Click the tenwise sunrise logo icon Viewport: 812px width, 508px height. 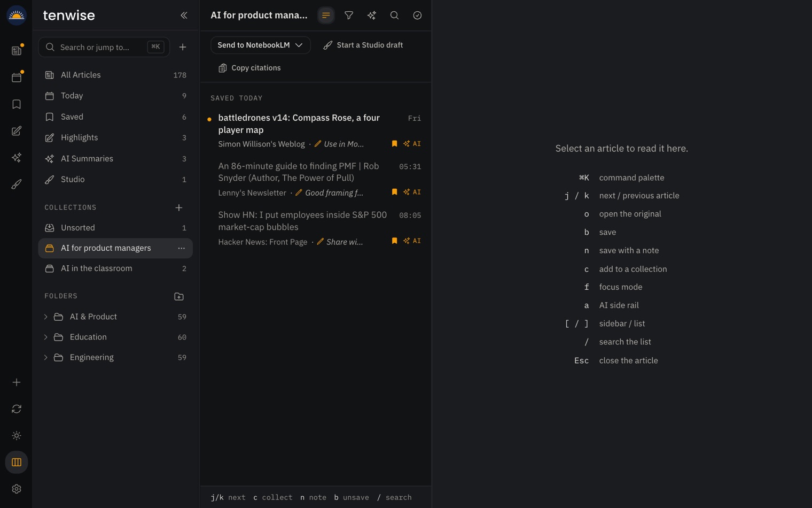coord(17,16)
